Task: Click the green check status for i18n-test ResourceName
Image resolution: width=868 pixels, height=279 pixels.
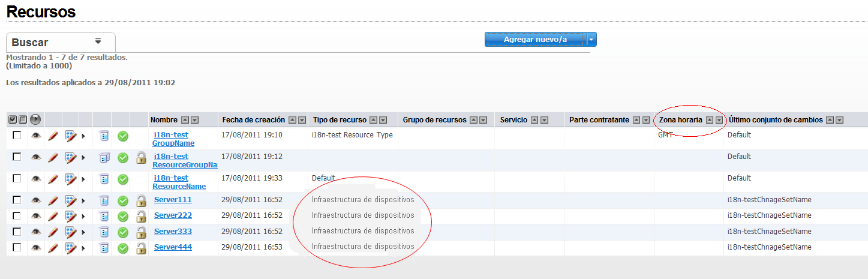Action: pyautogui.click(x=123, y=179)
